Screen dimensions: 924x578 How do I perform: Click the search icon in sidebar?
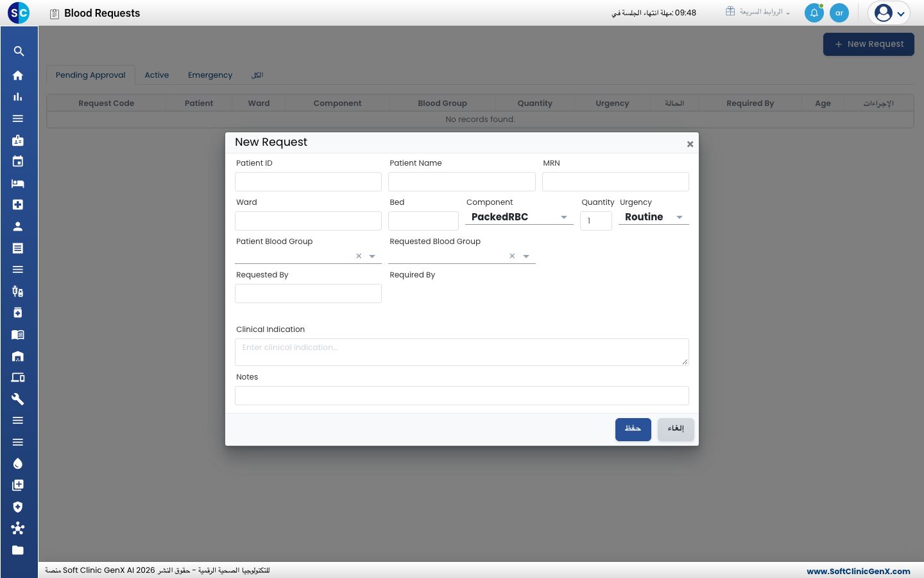click(19, 51)
